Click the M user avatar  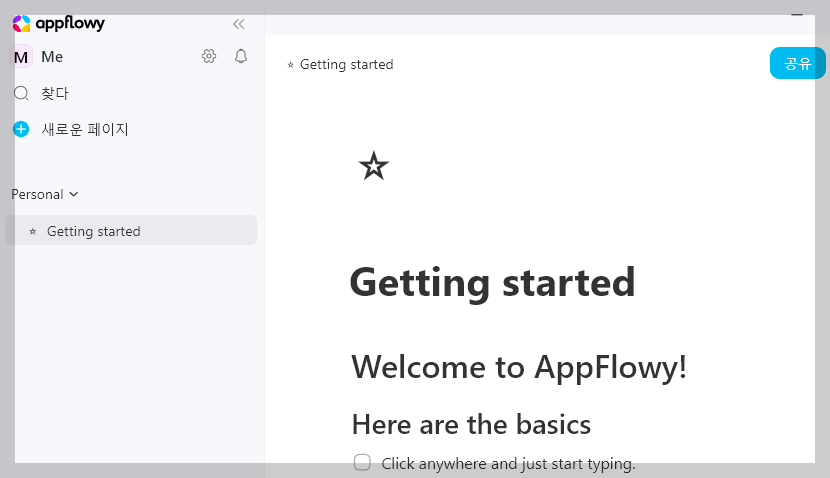click(21, 57)
